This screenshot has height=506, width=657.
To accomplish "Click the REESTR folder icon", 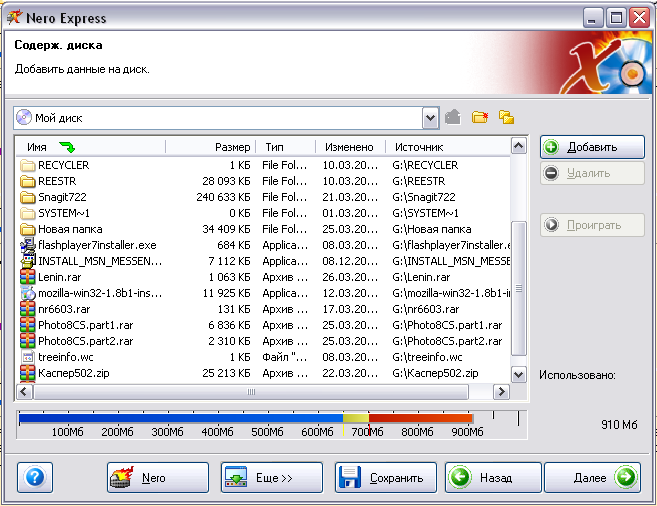I will 28,181.
